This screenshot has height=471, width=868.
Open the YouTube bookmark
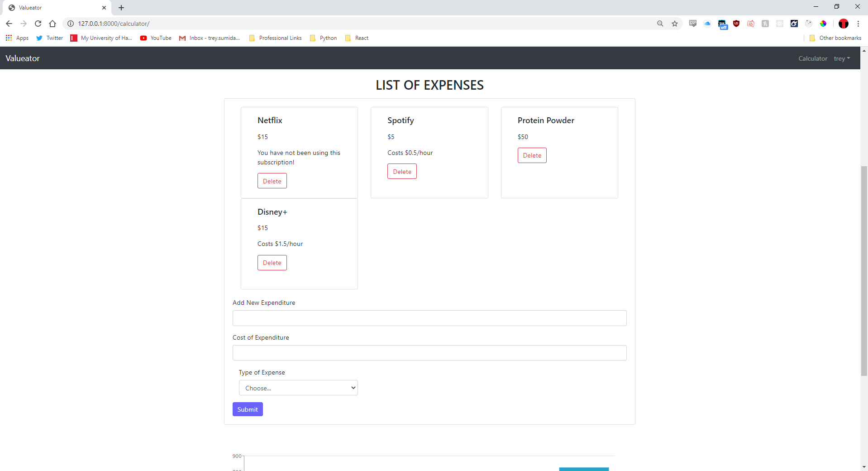click(x=156, y=38)
